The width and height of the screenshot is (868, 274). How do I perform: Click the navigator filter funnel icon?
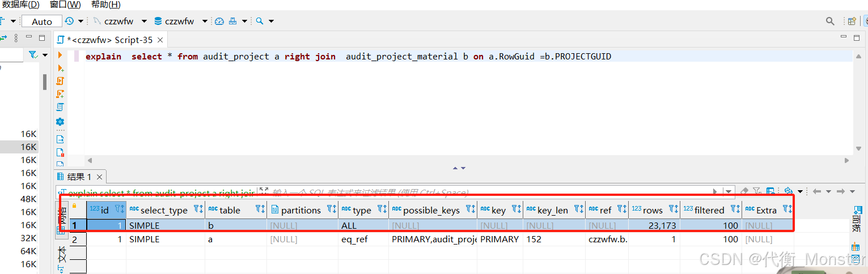tap(33, 55)
